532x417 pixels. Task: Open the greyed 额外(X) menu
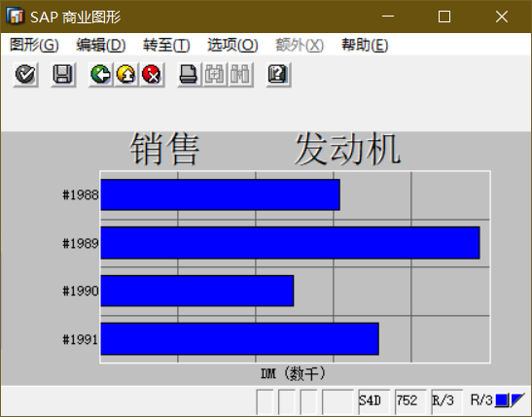click(300, 45)
